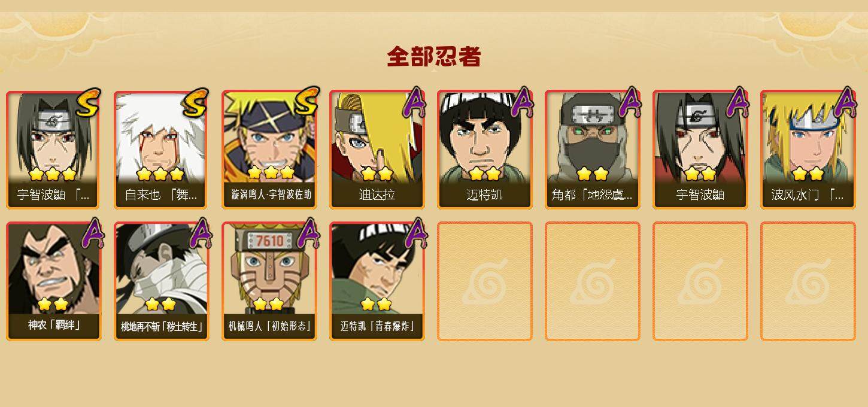Click the two stars on the 神农 card
Viewport: 868px width, 407px height.
[x=53, y=304]
